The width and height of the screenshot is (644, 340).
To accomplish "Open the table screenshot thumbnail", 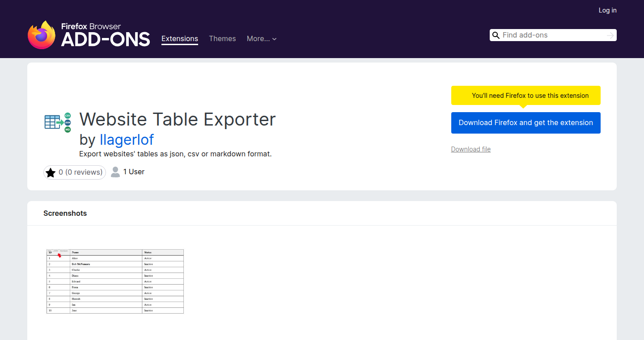I will coord(115,281).
